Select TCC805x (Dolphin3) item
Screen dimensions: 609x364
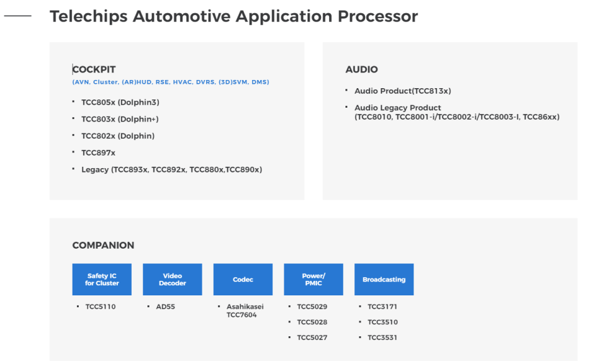[x=120, y=103]
